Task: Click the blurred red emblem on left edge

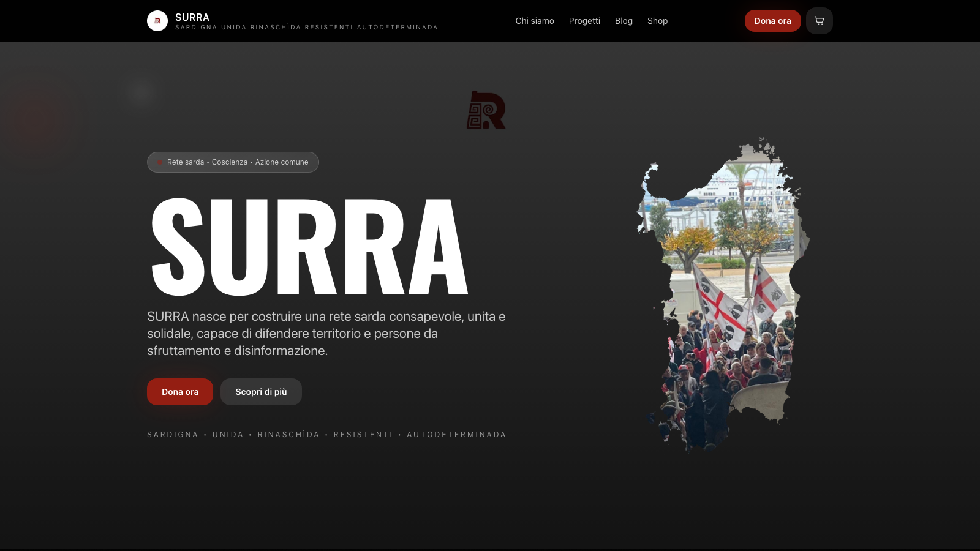Action: click(37, 119)
